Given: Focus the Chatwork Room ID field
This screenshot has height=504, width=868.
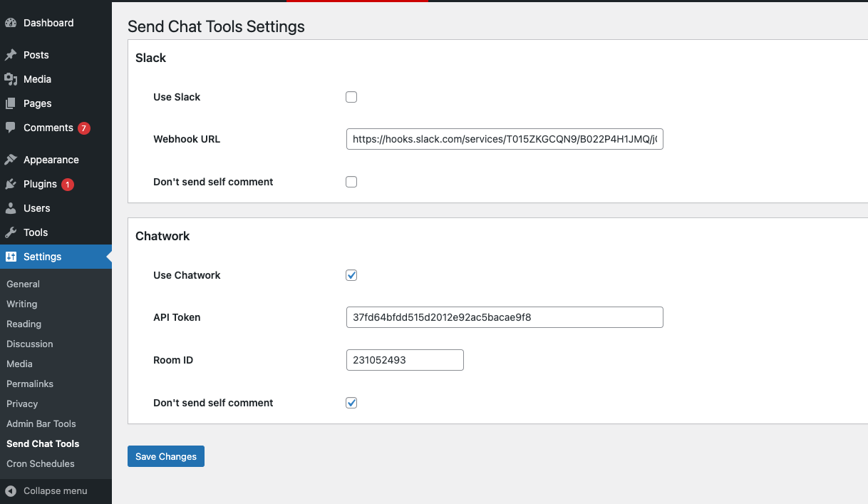Looking at the screenshot, I should (x=405, y=360).
